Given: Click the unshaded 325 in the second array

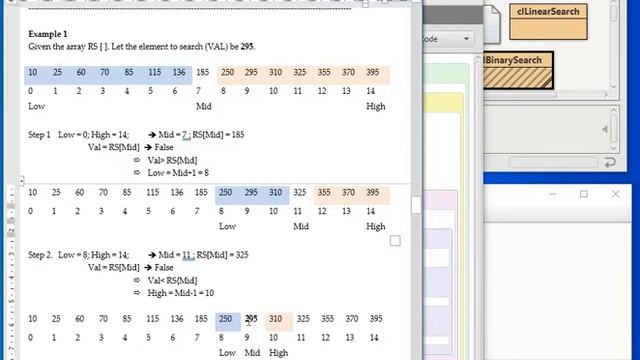Looking at the screenshot, I should 300,193.
